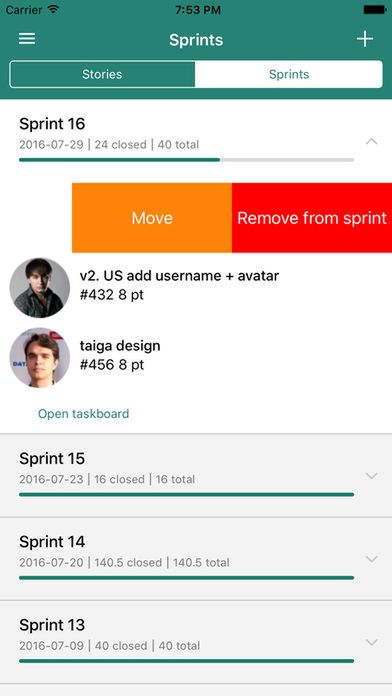
Task: Expand Sprint 14 chevron
Action: coord(372,559)
